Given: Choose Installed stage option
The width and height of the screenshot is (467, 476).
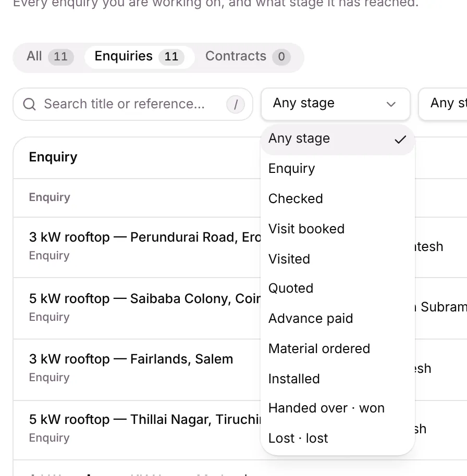Looking at the screenshot, I should point(338,379).
